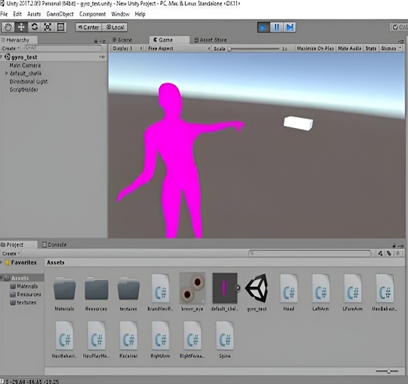Toggle the Center pivot button
The height and width of the screenshot is (384, 408).
(88, 27)
